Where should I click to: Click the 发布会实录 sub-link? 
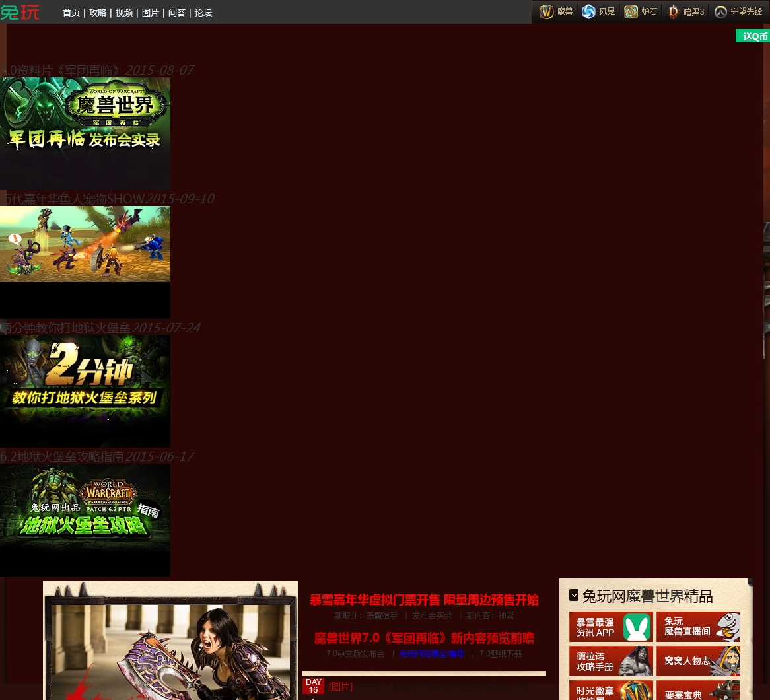point(432,615)
